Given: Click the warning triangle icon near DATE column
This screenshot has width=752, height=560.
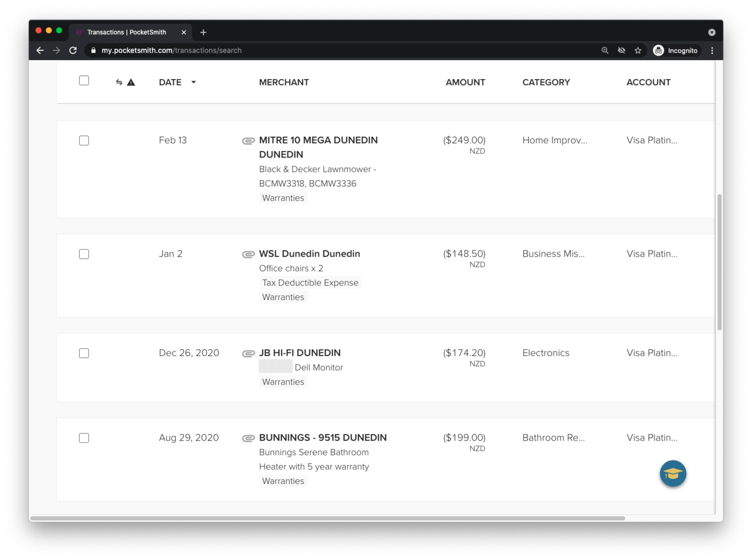Looking at the screenshot, I should tap(131, 82).
